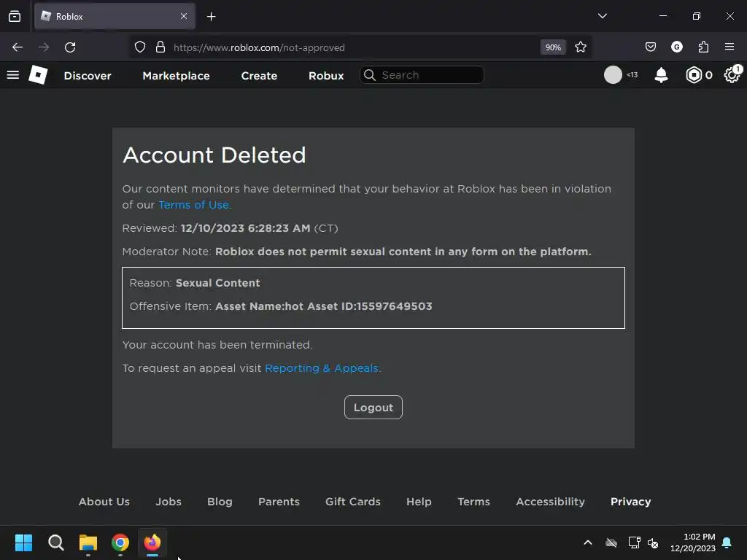This screenshot has width=747, height=560.
Task: Open the About Us footer link
Action: pyautogui.click(x=104, y=502)
